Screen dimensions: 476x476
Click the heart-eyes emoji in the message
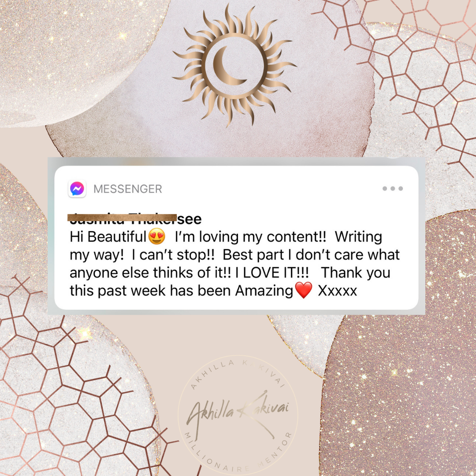click(x=156, y=237)
